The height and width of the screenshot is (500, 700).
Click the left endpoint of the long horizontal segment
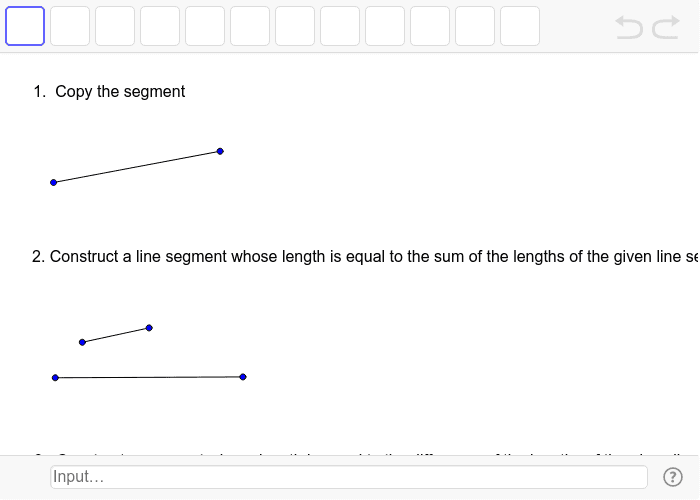point(55,378)
